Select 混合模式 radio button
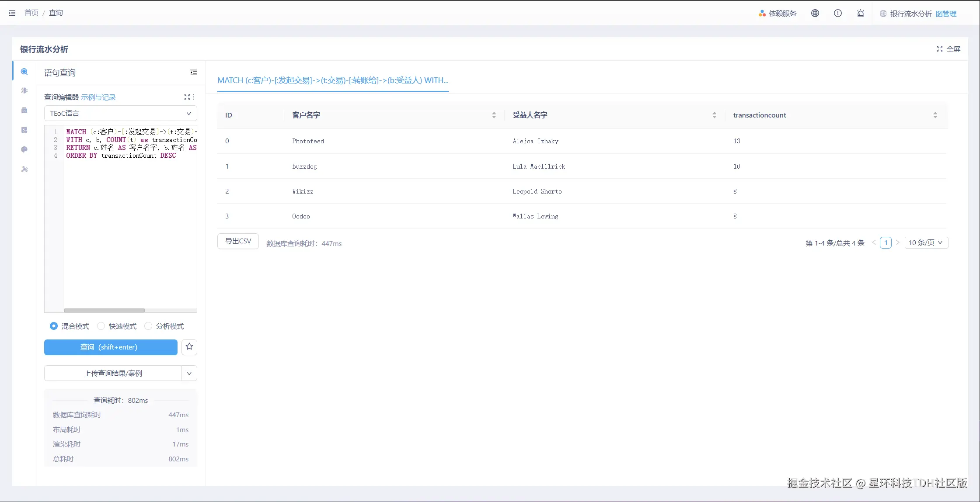980x502 pixels. click(54, 326)
